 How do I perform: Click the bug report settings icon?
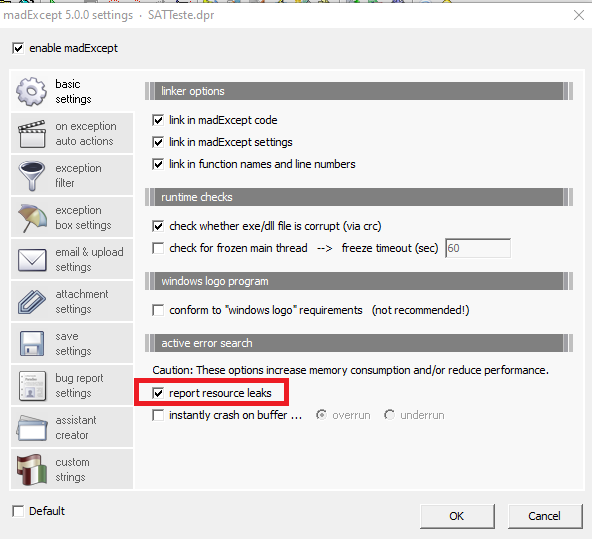[32, 386]
